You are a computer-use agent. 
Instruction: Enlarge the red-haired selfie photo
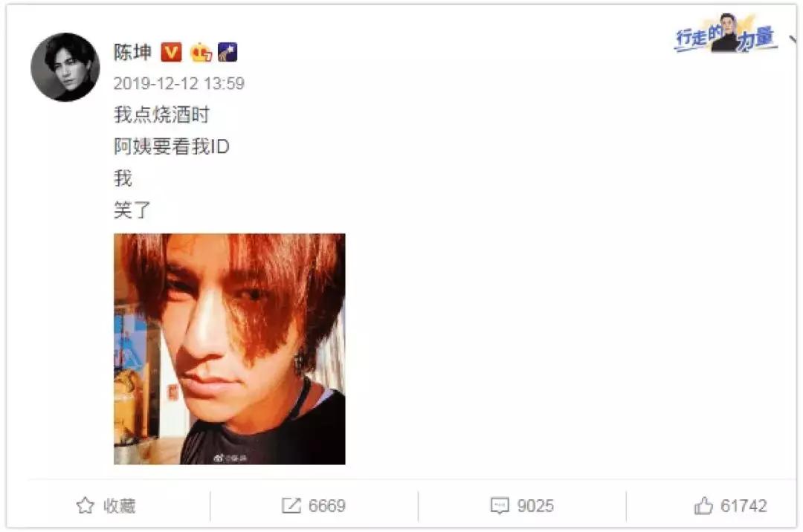click(x=230, y=349)
